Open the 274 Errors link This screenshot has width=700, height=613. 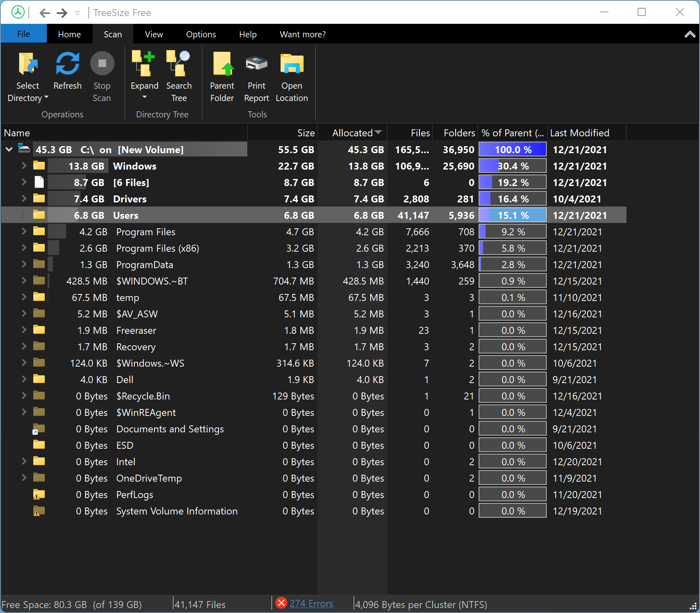311,604
